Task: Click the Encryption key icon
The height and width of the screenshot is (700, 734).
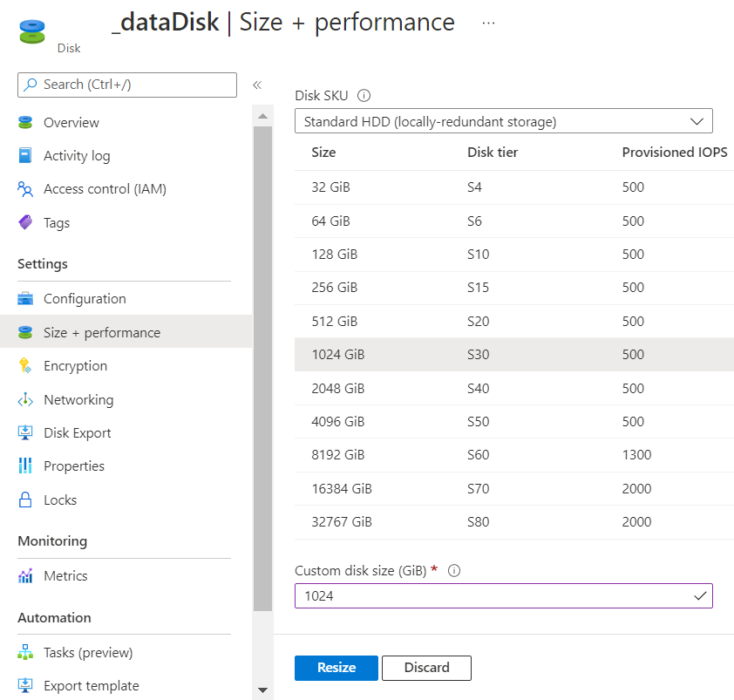Action: point(25,366)
